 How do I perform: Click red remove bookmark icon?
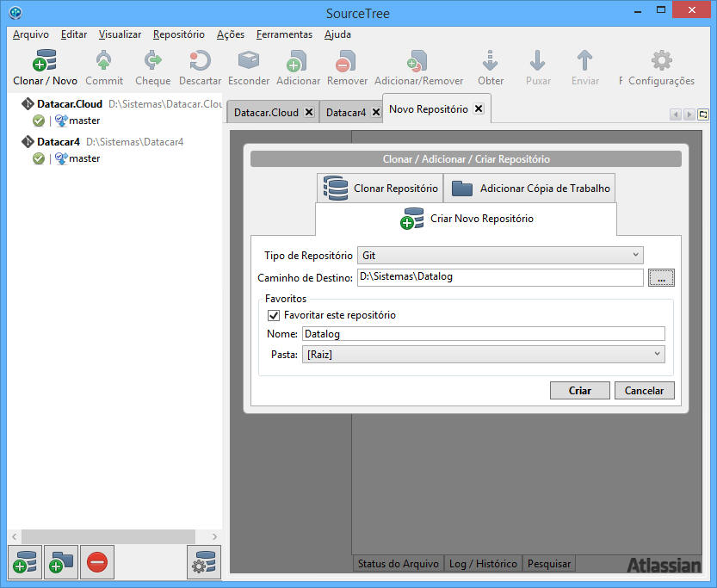[97, 562]
